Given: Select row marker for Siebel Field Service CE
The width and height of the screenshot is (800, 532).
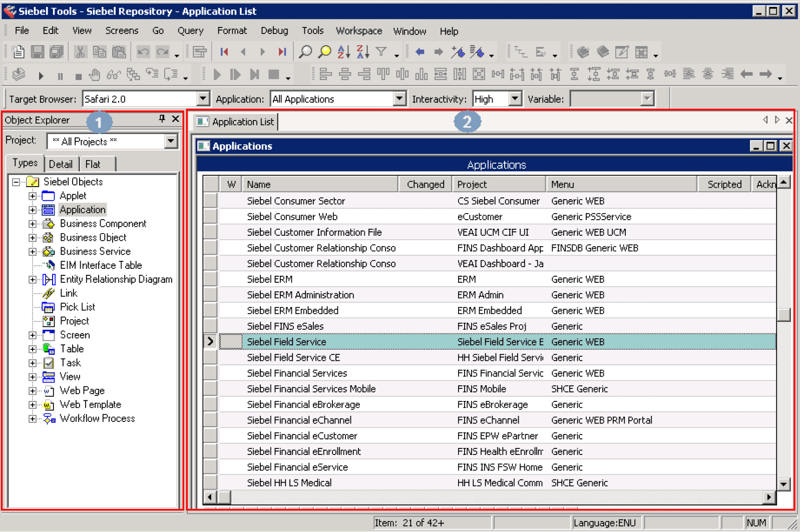Looking at the screenshot, I should 210,357.
